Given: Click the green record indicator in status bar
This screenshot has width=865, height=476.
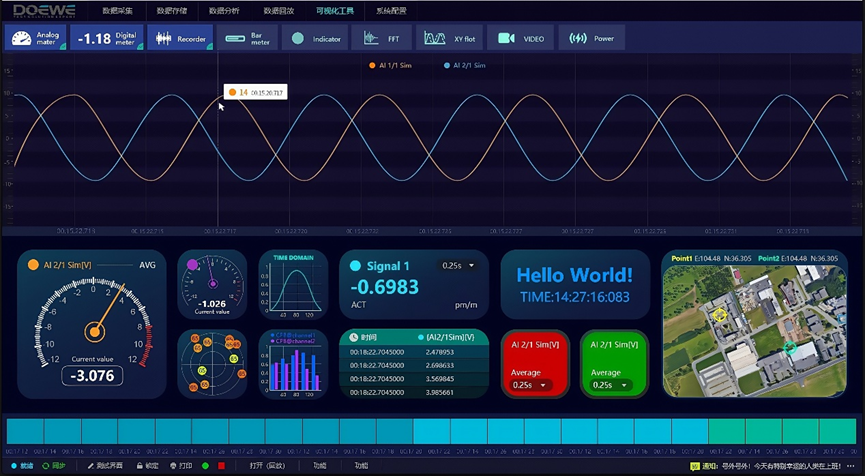Looking at the screenshot, I should (x=206, y=466).
